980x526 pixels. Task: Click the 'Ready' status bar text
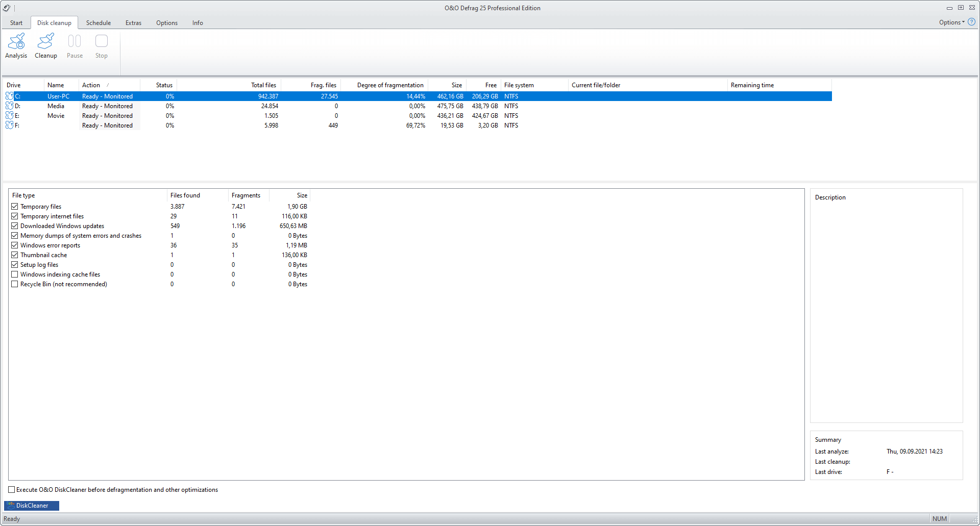point(12,518)
